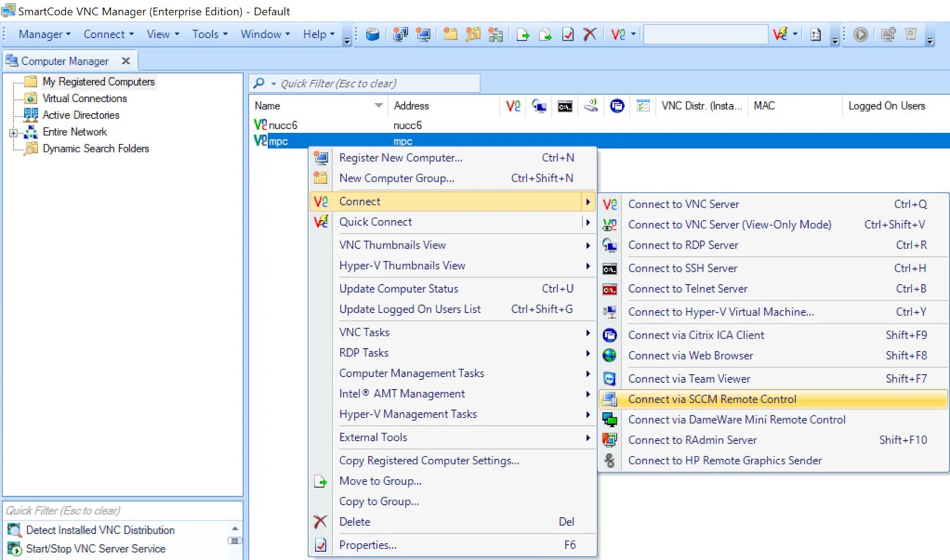This screenshot has width=950, height=560.
Task: Open the View menu
Action: pos(163,34)
